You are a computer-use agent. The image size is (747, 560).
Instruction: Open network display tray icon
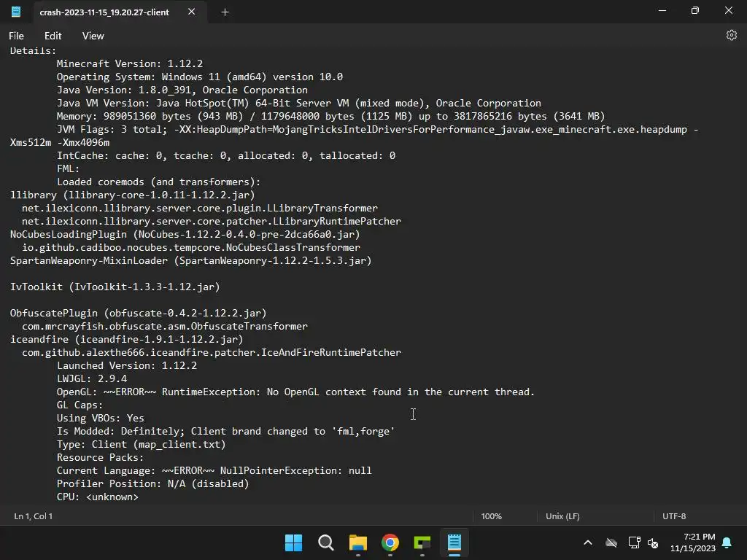[634, 542]
